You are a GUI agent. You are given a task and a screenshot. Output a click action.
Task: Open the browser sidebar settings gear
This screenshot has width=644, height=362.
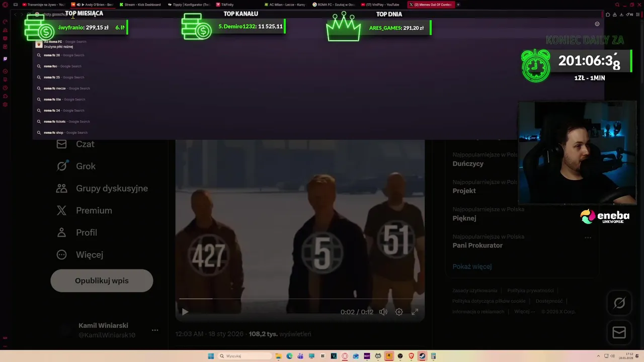coord(5,105)
